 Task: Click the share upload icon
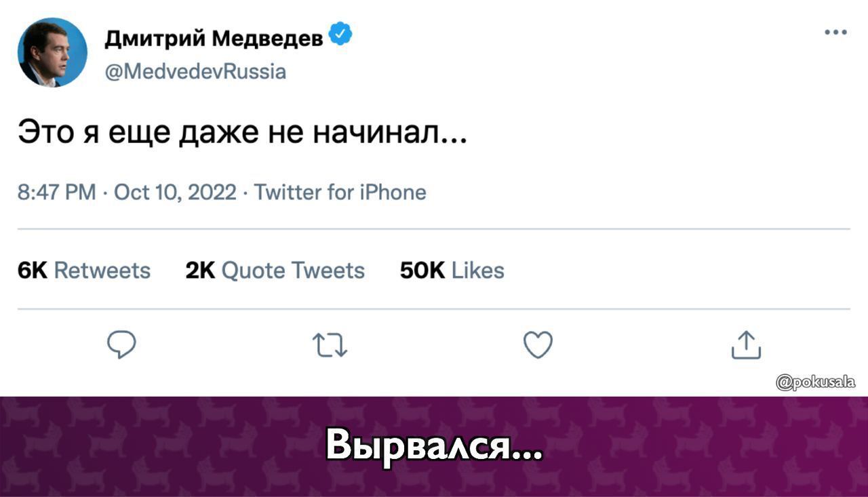[x=746, y=344]
